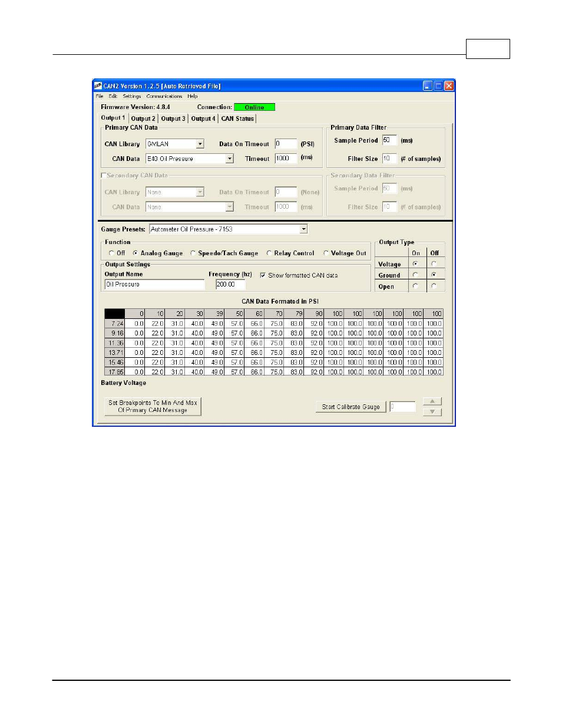562x728 pixels.
Task: Close the CAN2 window
Action: (x=449, y=86)
